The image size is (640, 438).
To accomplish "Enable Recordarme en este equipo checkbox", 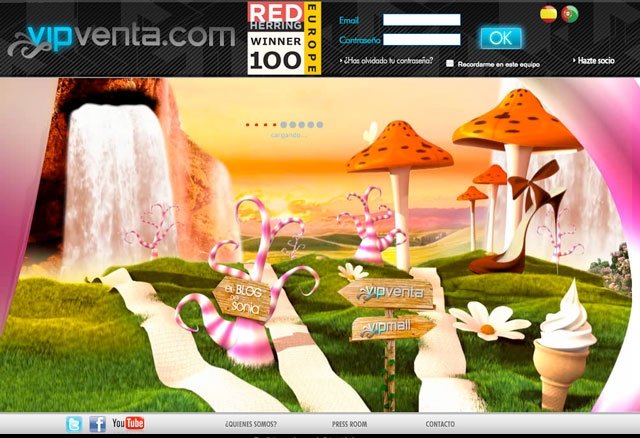I will click(450, 63).
